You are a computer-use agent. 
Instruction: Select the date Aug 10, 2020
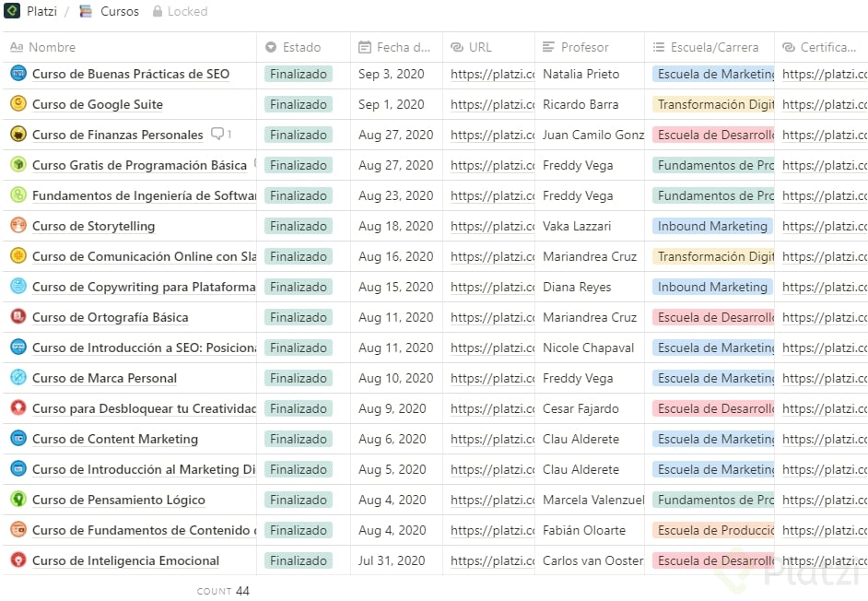pos(396,378)
